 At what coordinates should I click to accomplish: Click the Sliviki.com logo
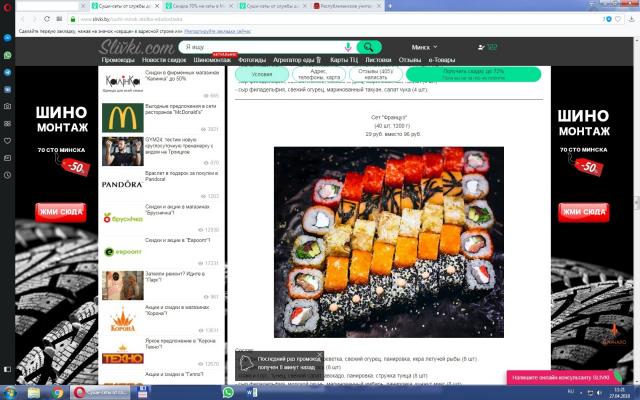(139, 46)
